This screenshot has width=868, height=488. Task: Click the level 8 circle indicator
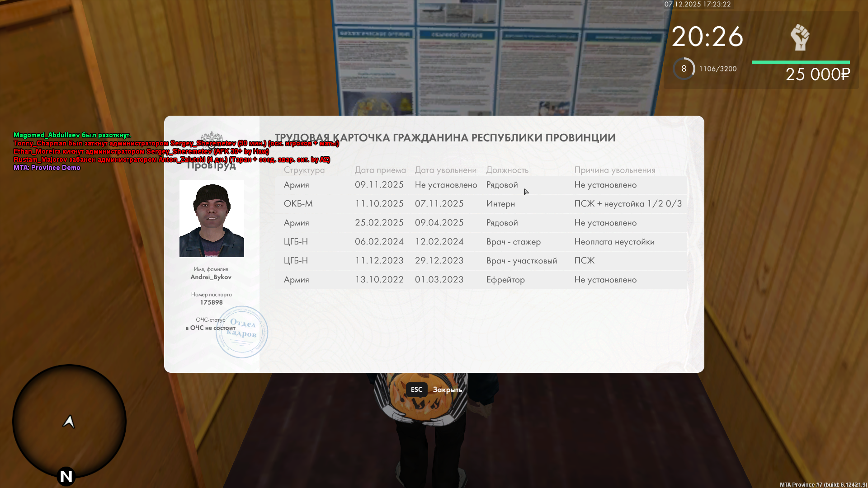(x=684, y=69)
